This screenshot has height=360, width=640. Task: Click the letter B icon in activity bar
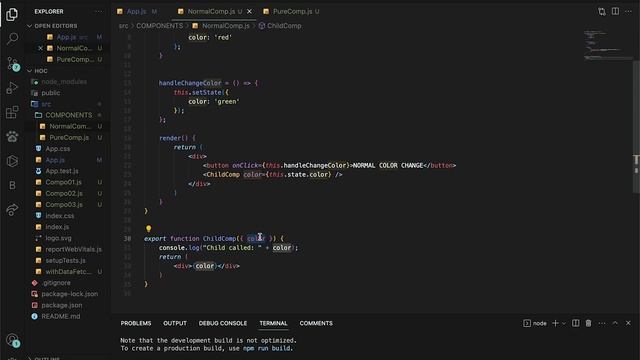point(12,185)
